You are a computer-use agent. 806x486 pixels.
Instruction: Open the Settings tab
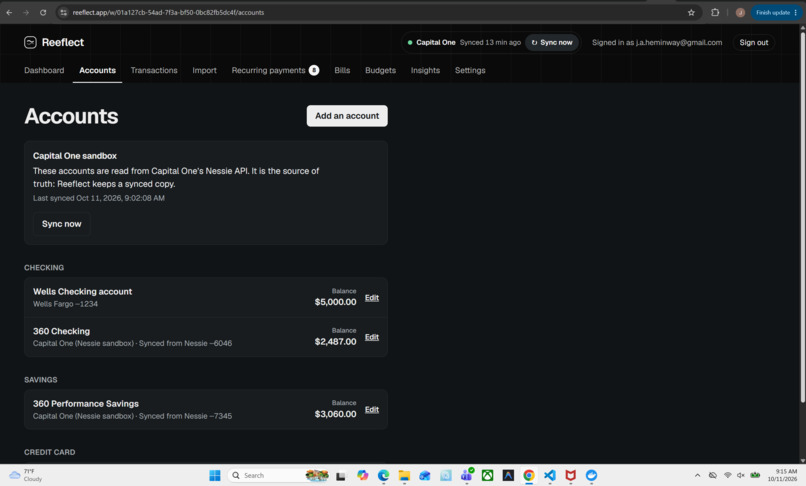pyautogui.click(x=470, y=70)
